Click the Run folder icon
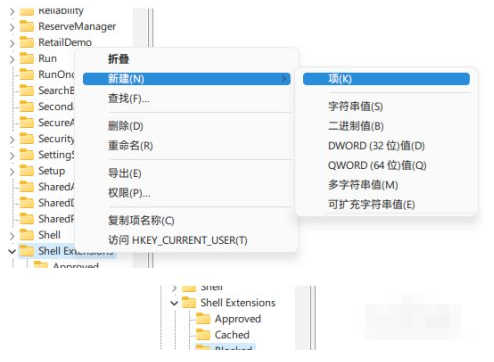 click(27, 58)
